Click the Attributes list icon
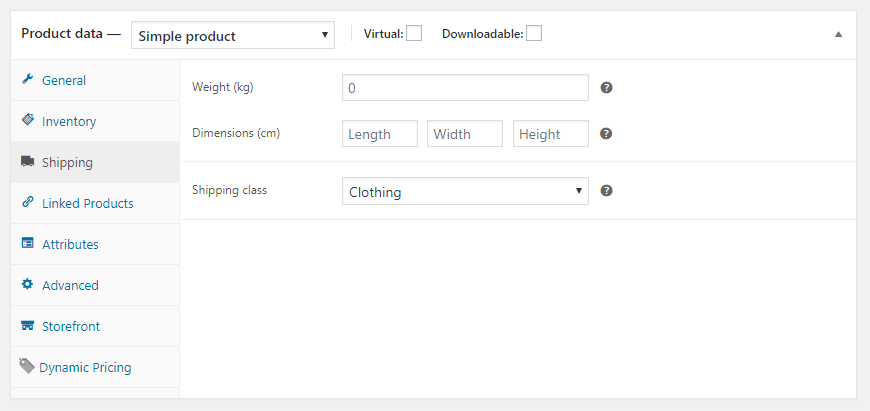Viewport: 870px width, 411px height. (x=27, y=243)
